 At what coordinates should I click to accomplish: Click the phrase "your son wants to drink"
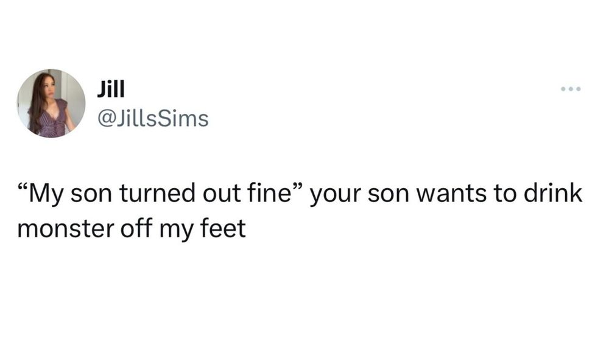(446, 194)
